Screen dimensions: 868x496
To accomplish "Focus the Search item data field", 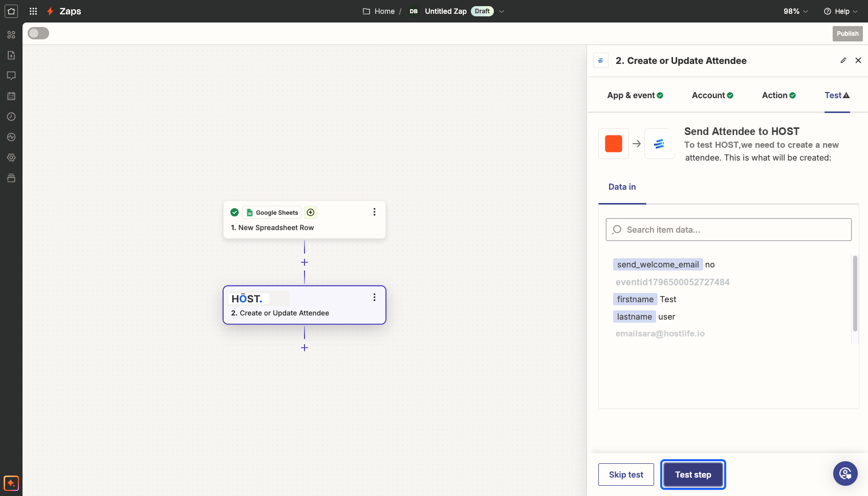I will pos(729,230).
